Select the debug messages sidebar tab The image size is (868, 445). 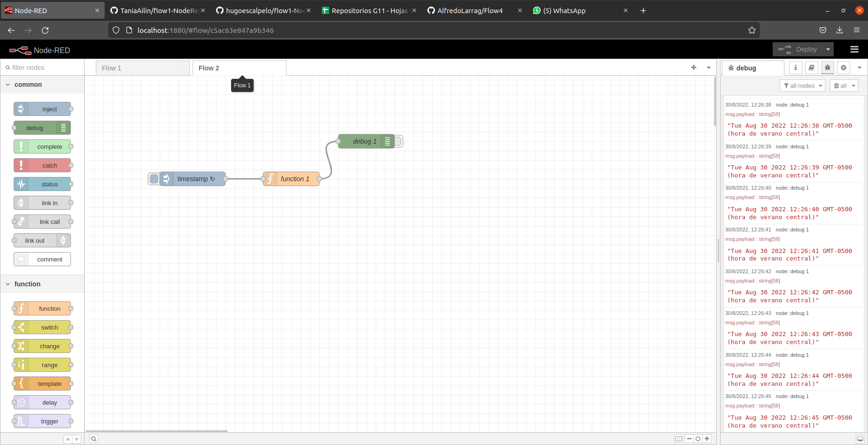[827, 68]
